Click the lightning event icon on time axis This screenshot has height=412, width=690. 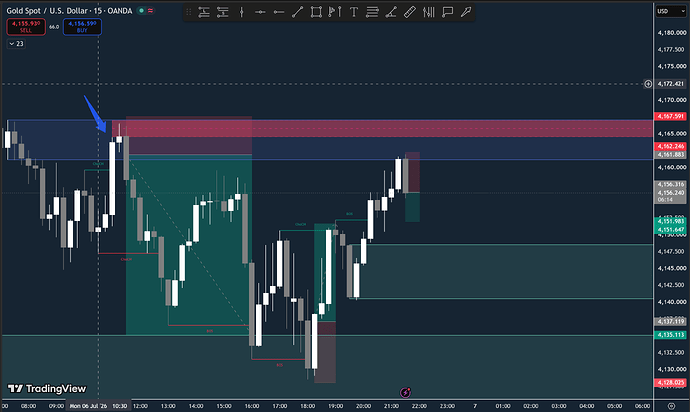coord(405,392)
